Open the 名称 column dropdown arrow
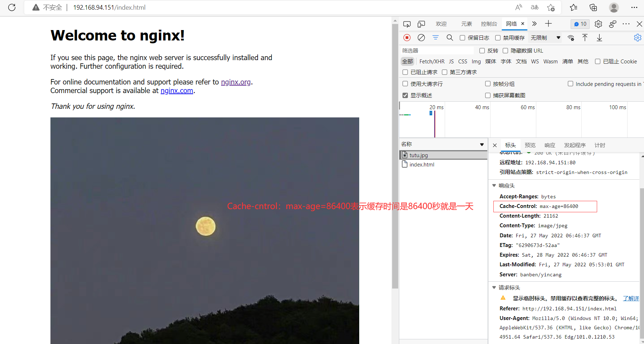 click(x=482, y=145)
